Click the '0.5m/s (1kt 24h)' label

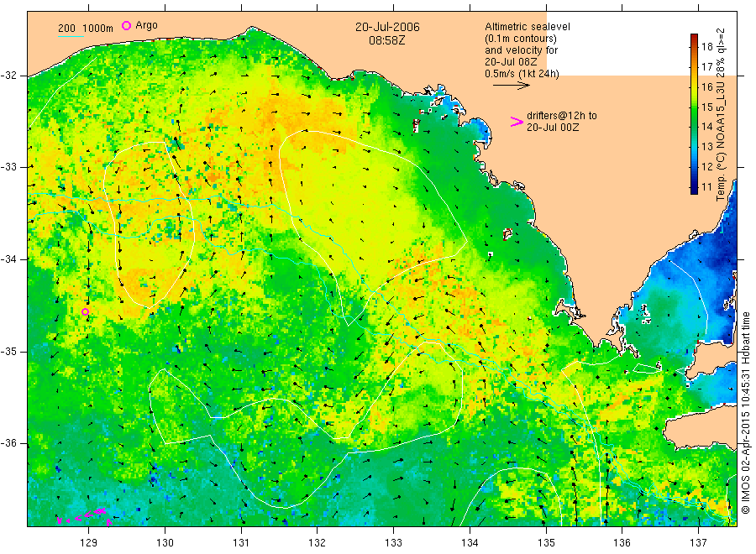click(522, 74)
